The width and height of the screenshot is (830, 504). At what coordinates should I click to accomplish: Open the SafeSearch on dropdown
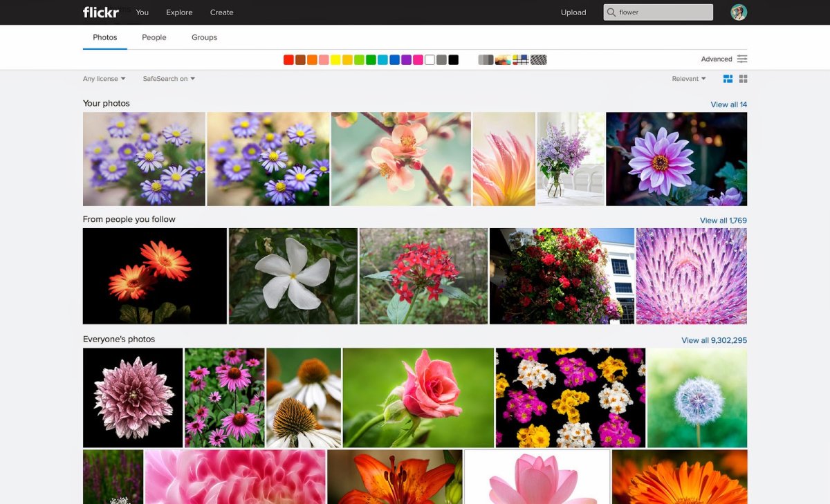coord(169,79)
